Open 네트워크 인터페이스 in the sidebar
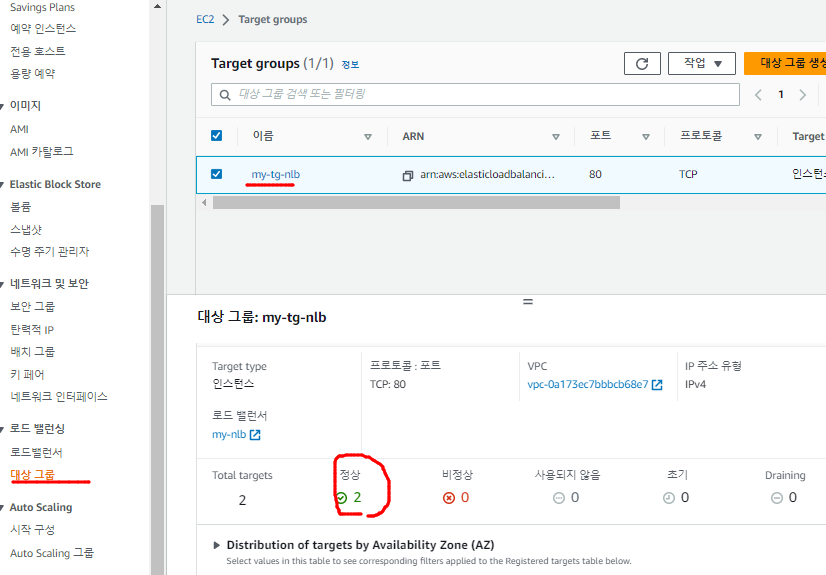 [59, 396]
